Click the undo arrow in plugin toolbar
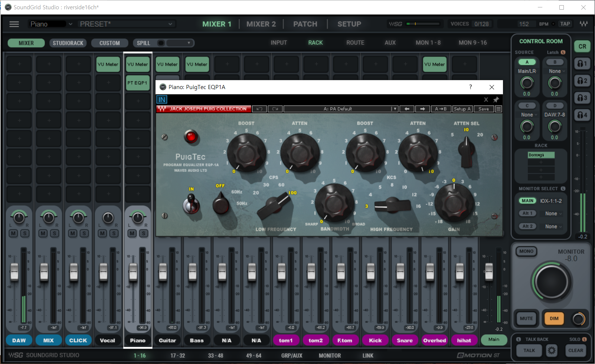 [x=259, y=109]
